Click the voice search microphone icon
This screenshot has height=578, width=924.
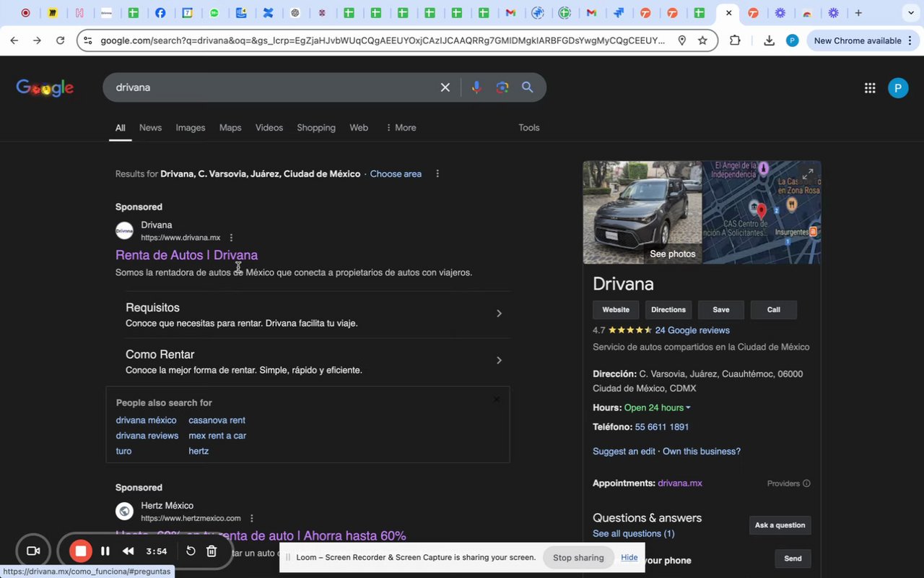click(x=476, y=87)
